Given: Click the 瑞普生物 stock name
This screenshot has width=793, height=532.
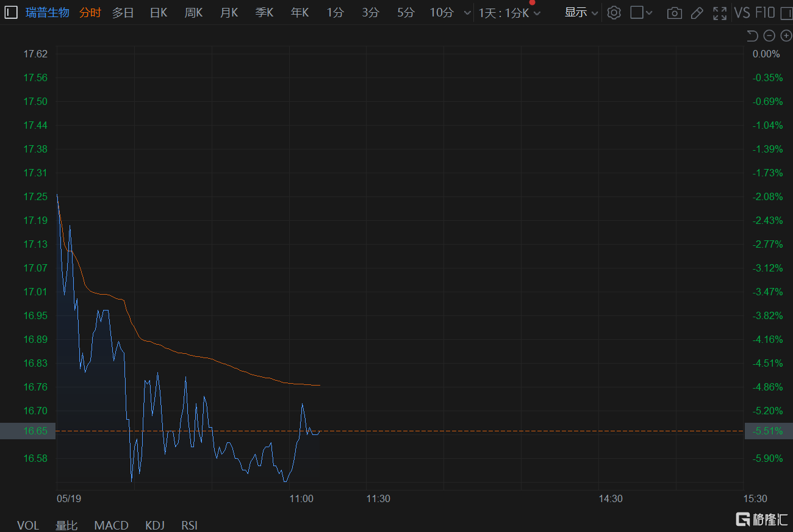Looking at the screenshot, I should [x=48, y=12].
